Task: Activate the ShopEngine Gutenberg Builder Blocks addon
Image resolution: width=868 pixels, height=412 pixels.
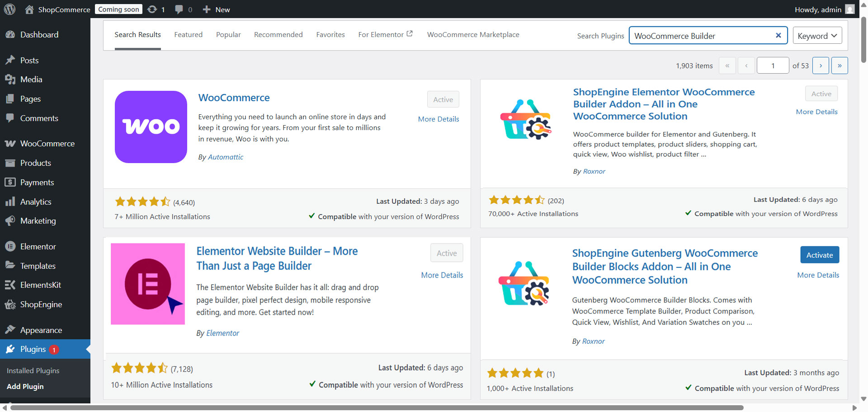Action: point(819,255)
